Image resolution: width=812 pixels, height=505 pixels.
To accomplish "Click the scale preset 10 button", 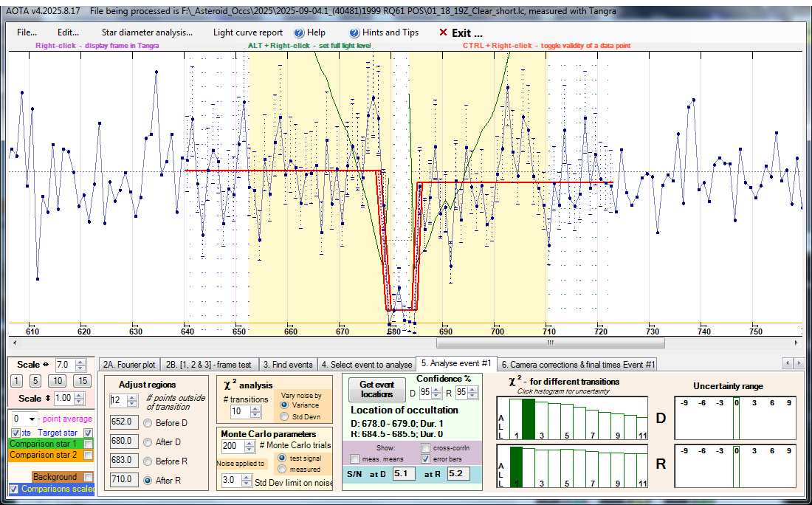I will tap(57, 381).
